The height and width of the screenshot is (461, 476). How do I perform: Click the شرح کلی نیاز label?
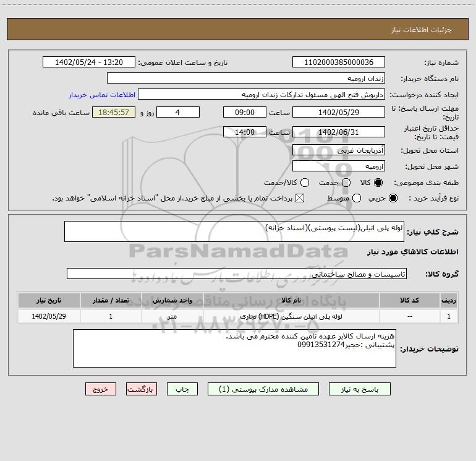point(433,232)
